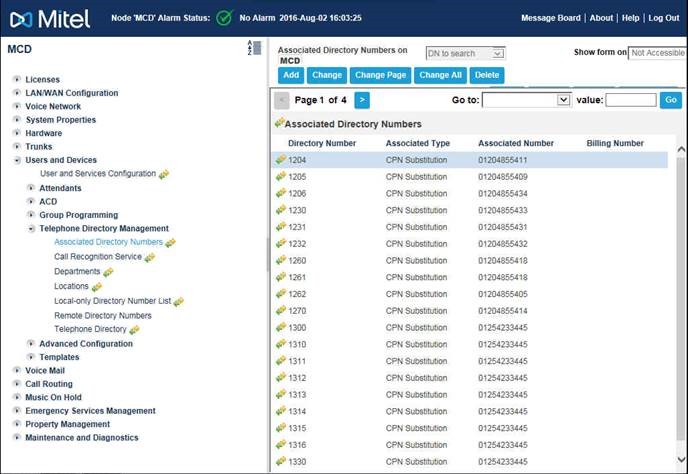This screenshot has width=688, height=474.
Task: Click the table vertical scrollbar down arrow
Action: point(681,460)
